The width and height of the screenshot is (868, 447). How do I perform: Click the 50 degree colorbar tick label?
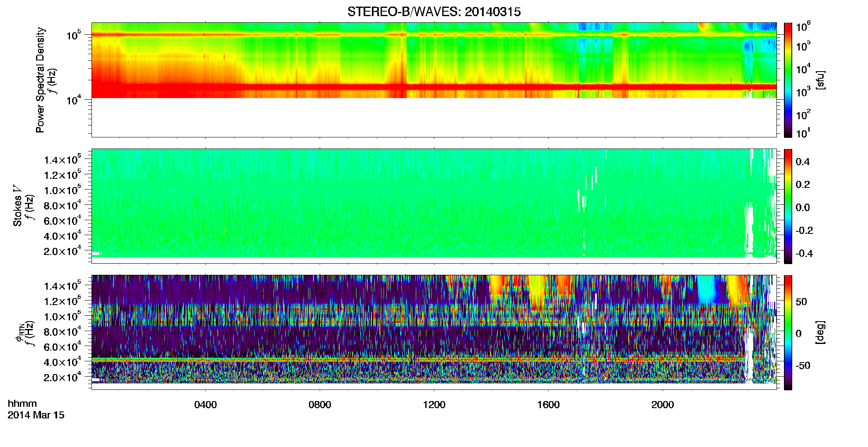click(x=801, y=302)
